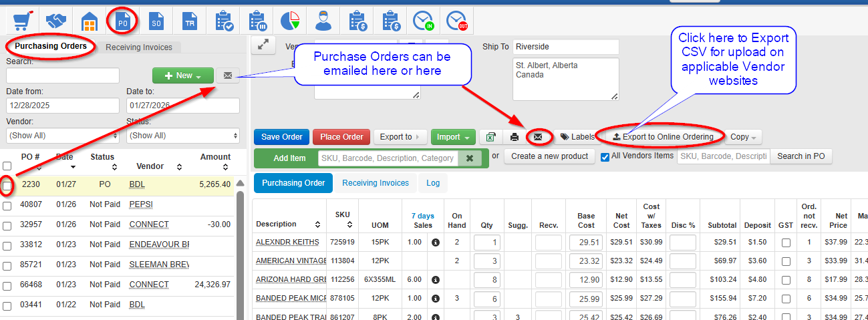
Task: Expand the Export to menu
Action: 400,137
